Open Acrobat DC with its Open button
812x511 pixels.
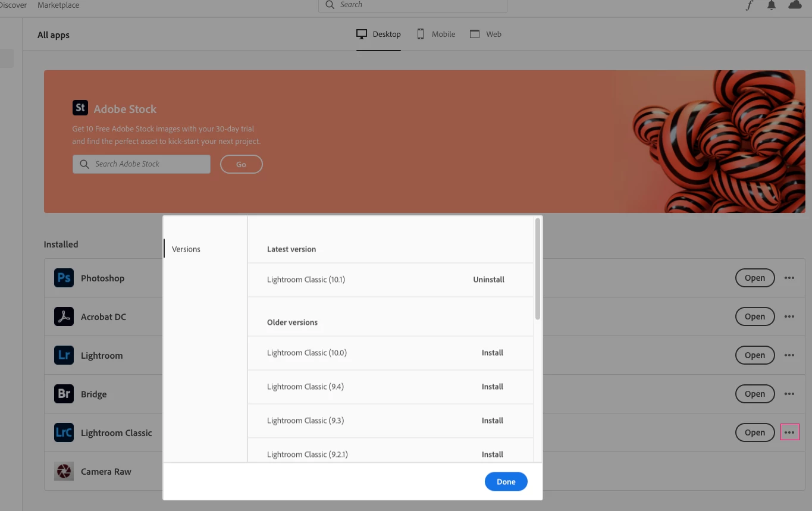755,316
